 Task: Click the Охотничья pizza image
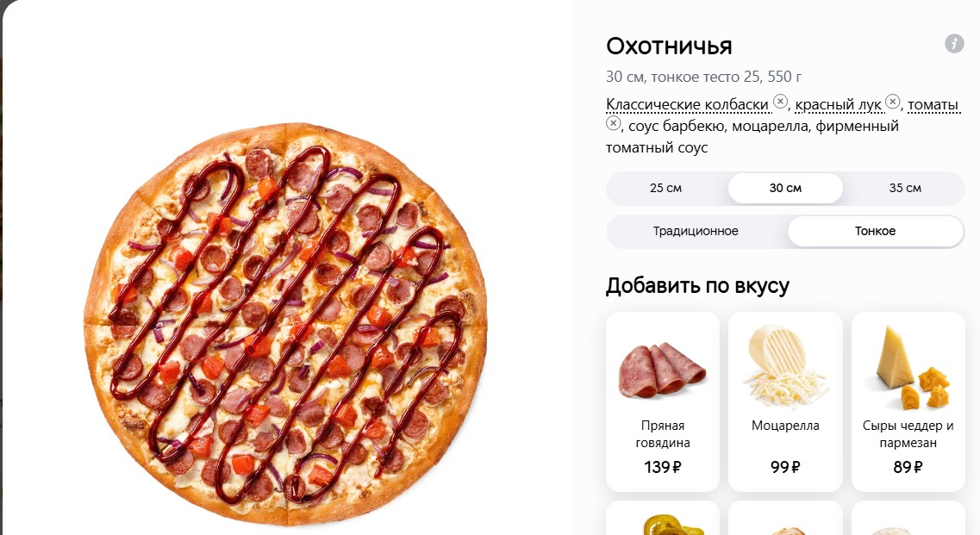pyautogui.click(x=285, y=324)
